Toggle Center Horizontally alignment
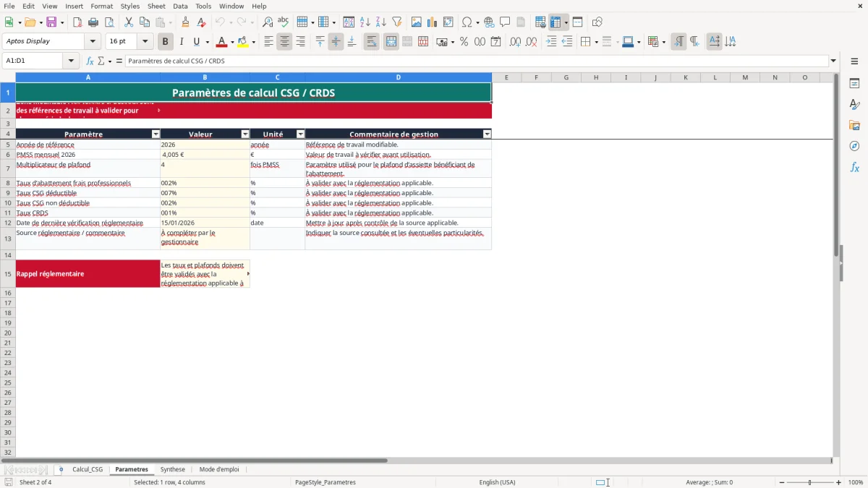The width and height of the screenshot is (868, 488). click(x=284, y=42)
